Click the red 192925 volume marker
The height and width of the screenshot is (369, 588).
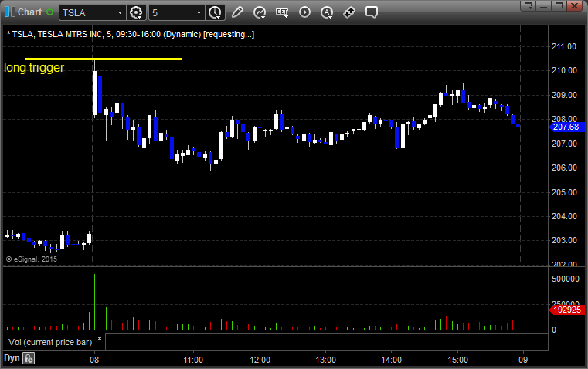(566, 310)
